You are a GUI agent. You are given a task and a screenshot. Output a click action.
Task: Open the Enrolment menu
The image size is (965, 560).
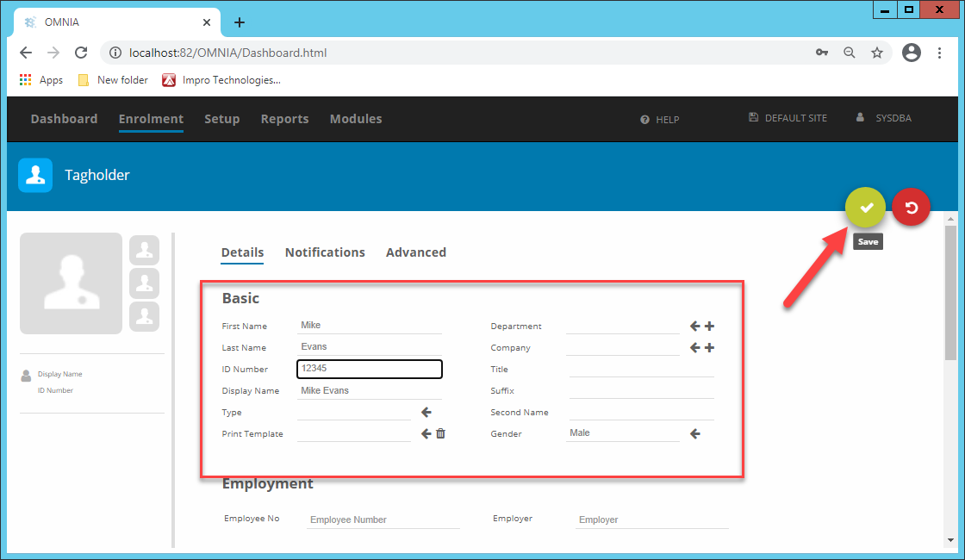click(x=151, y=119)
